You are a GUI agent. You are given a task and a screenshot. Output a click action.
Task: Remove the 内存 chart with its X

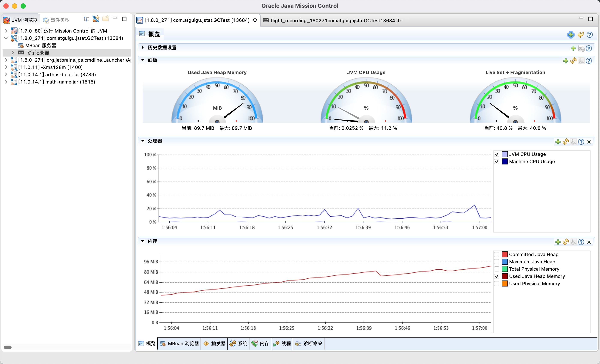pyautogui.click(x=589, y=242)
